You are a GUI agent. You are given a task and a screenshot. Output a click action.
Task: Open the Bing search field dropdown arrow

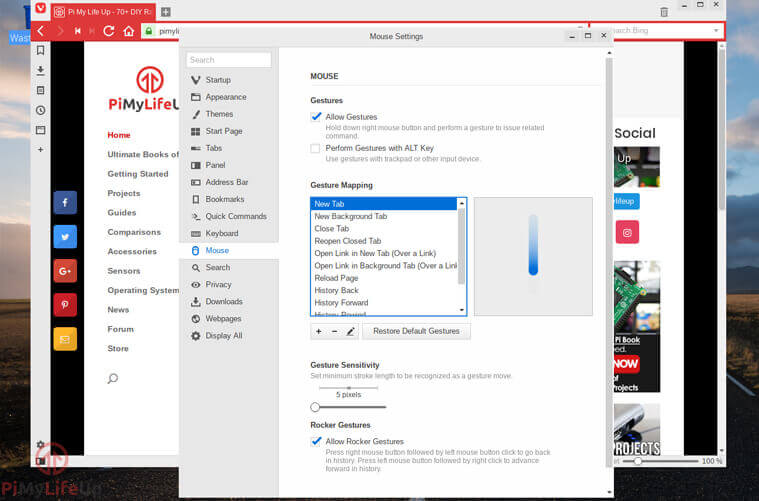[x=716, y=30]
